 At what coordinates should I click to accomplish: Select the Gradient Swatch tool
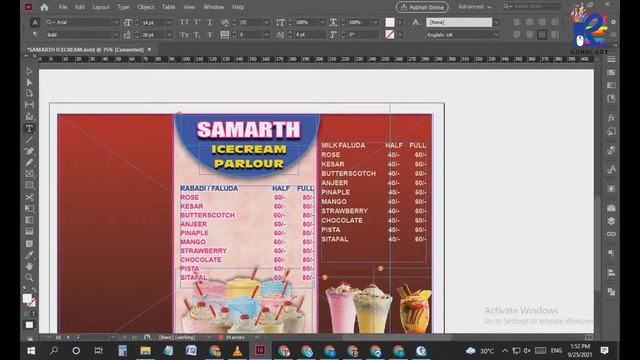click(x=29, y=220)
